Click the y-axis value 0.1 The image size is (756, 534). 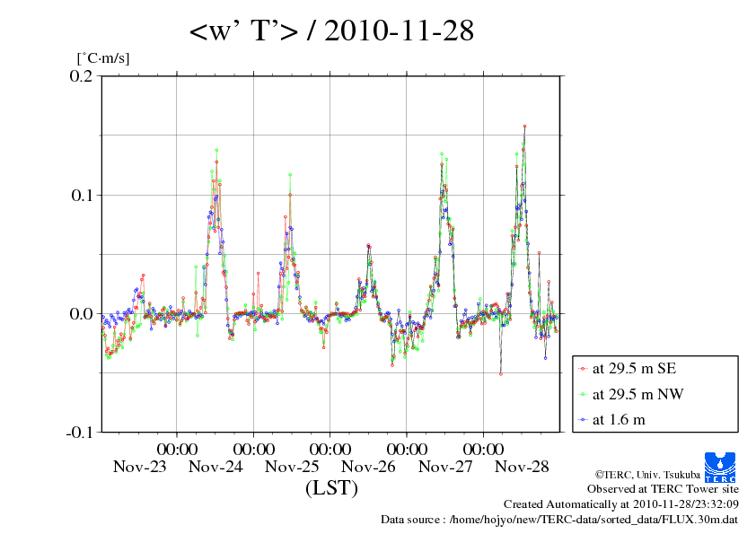click(82, 195)
